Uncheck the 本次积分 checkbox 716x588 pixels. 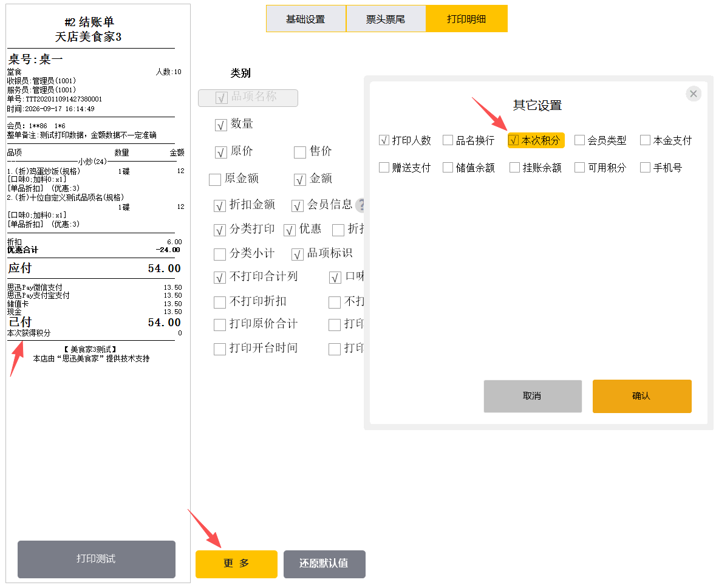[x=514, y=140]
